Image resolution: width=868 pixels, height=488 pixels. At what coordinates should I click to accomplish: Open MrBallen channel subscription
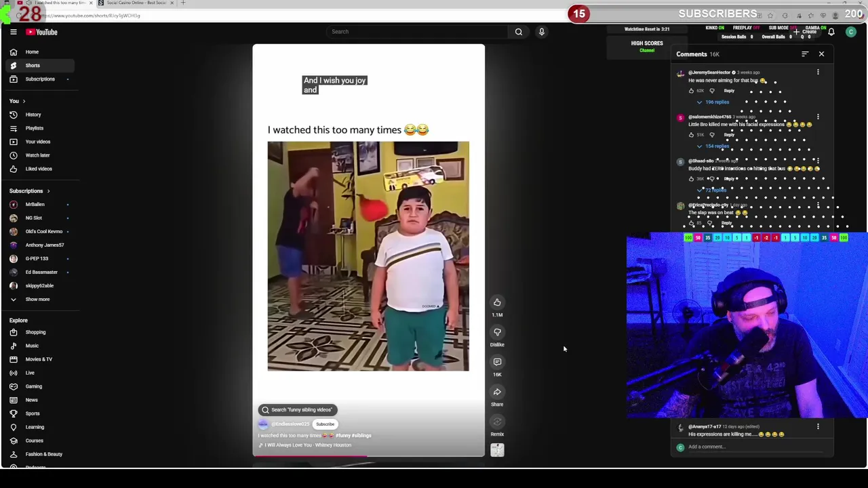pyautogui.click(x=39, y=204)
